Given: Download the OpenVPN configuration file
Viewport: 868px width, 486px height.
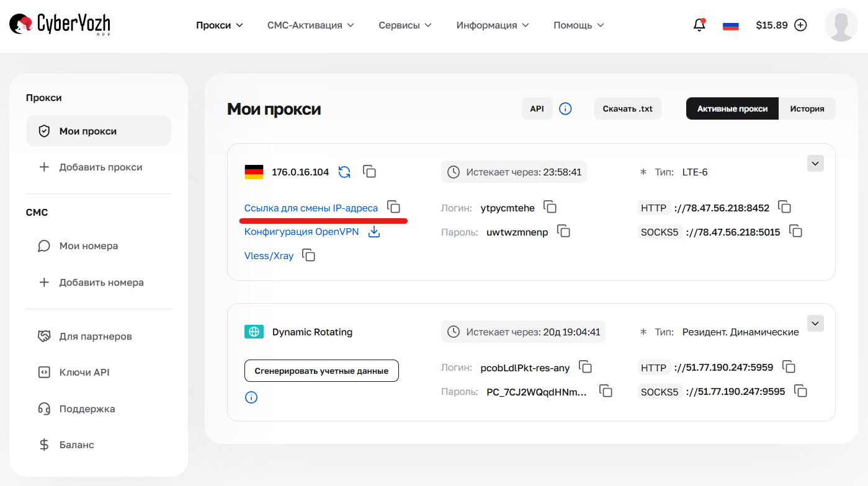Looking at the screenshot, I should tap(374, 231).
